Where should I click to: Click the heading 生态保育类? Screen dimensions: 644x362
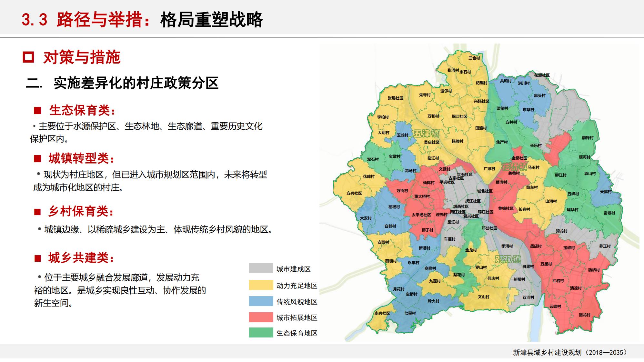80,110
